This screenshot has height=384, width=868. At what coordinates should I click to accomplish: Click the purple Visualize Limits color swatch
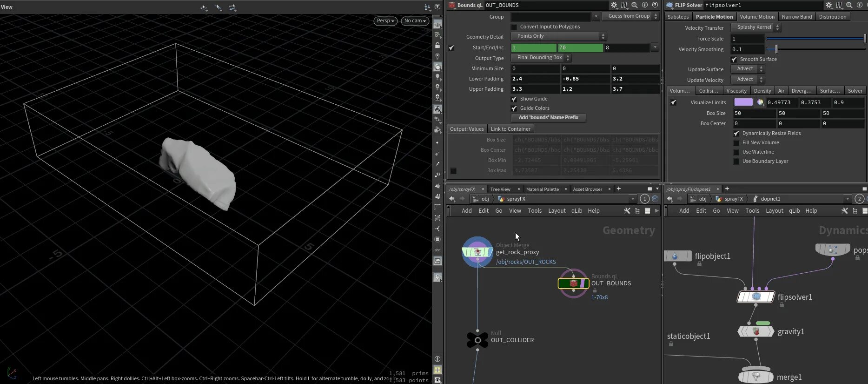743,102
